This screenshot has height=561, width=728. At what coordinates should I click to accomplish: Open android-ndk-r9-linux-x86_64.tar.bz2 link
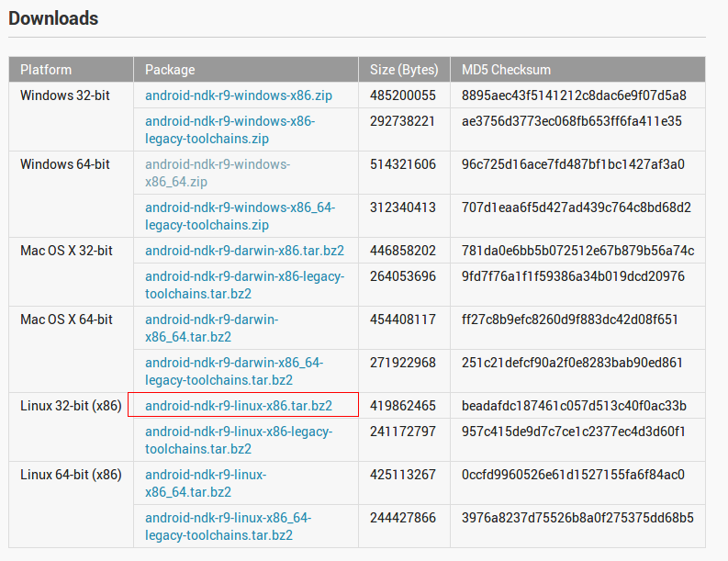(x=206, y=483)
